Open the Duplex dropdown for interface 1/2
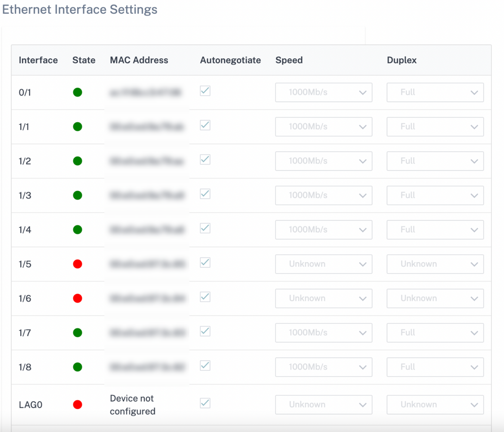The width and height of the screenshot is (504, 432). click(435, 161)
